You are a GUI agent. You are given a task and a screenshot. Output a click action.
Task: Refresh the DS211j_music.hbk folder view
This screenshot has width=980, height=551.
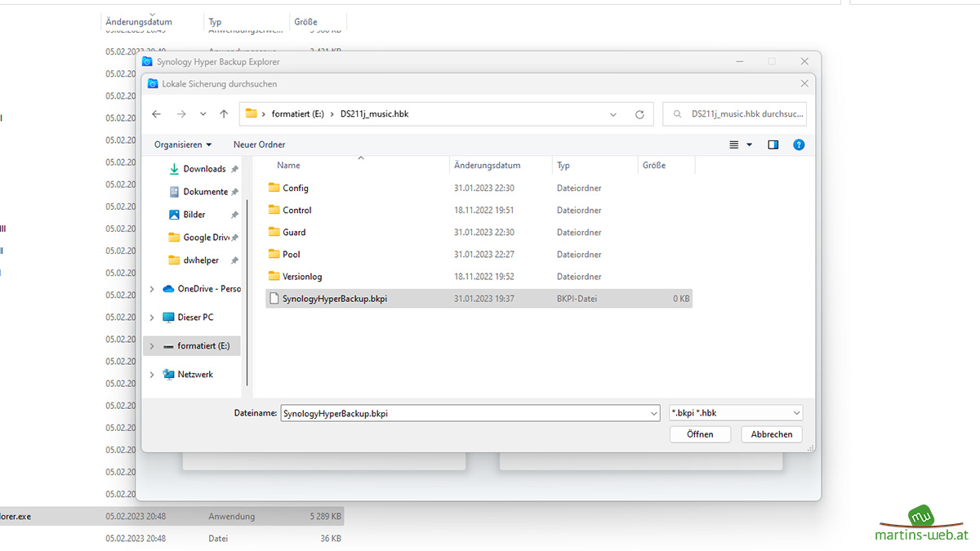tap(639, 114)
